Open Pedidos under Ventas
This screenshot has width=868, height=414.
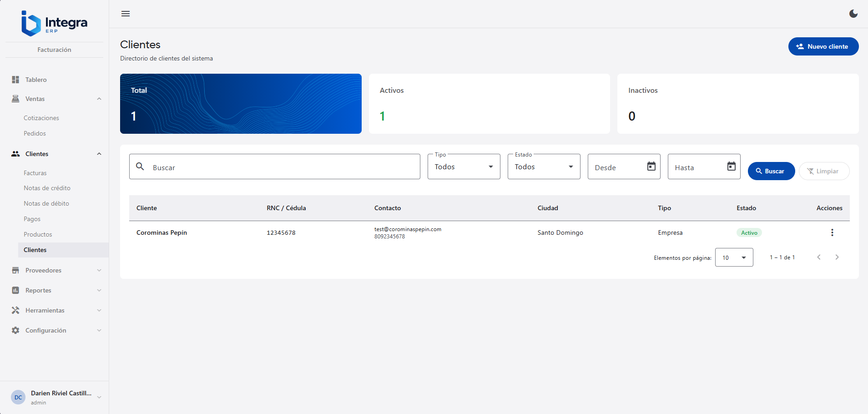(x=35, y=133)
